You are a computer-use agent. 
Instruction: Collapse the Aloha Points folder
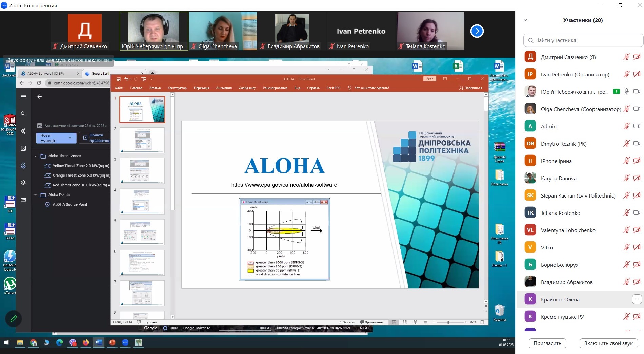tap(36, 195)
